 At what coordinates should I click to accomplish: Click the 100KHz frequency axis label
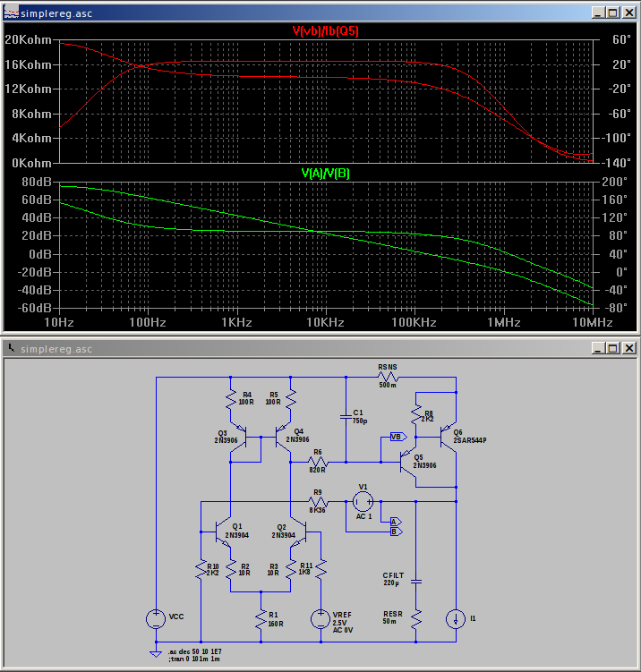(414, 322)
